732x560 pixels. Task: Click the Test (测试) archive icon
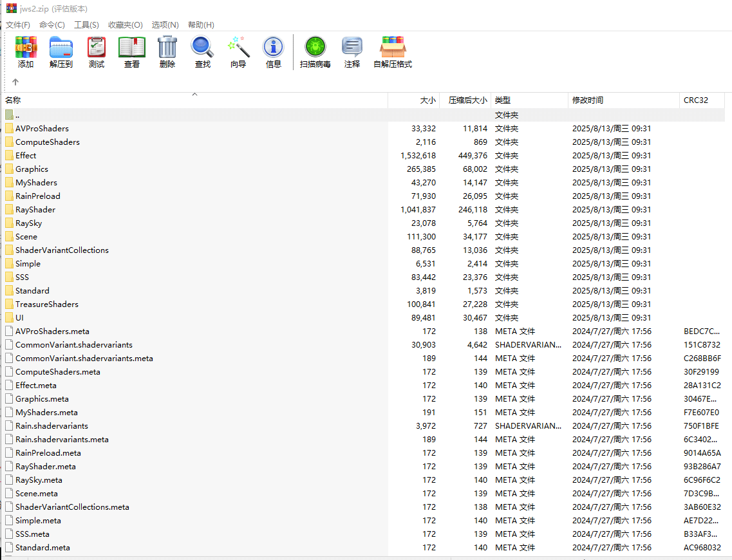click(x=97, y=48)
